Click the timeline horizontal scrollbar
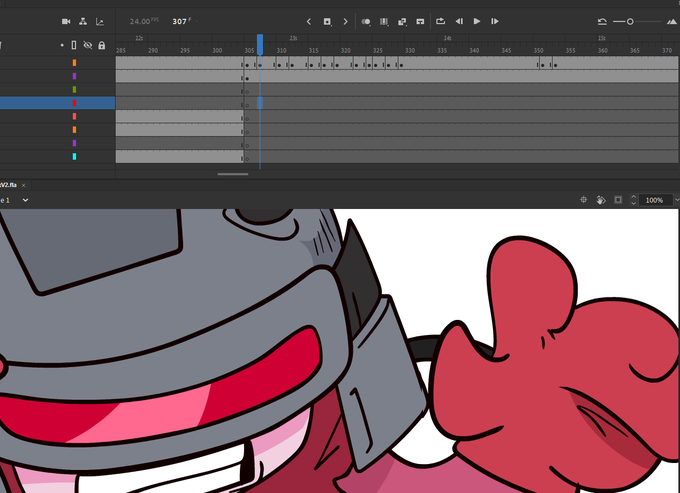 (x=233, y=174)
